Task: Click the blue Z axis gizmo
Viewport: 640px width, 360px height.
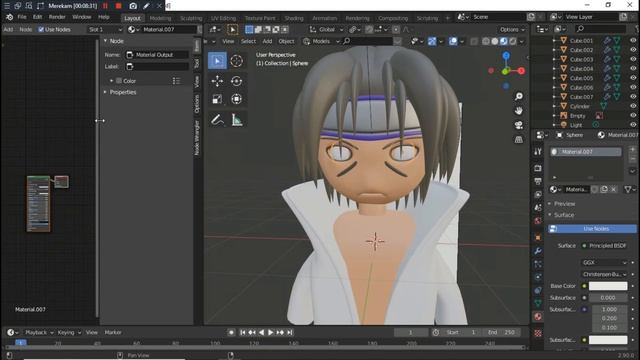Action: coord(506,56)
